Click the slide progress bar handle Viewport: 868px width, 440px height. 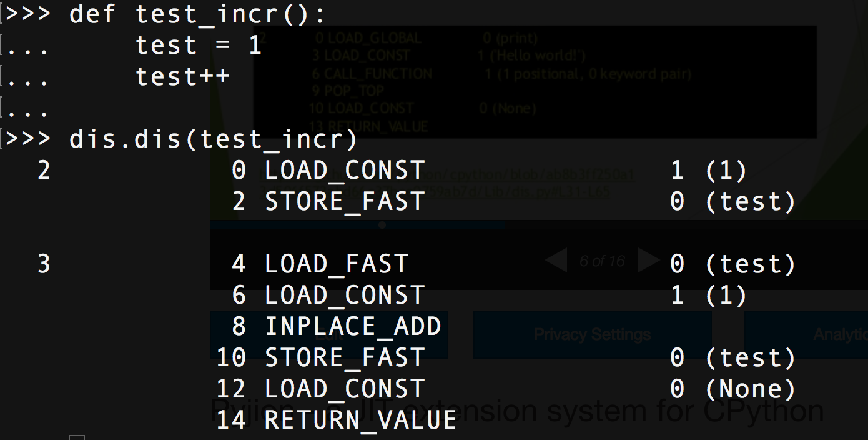(x=382, y=224)
